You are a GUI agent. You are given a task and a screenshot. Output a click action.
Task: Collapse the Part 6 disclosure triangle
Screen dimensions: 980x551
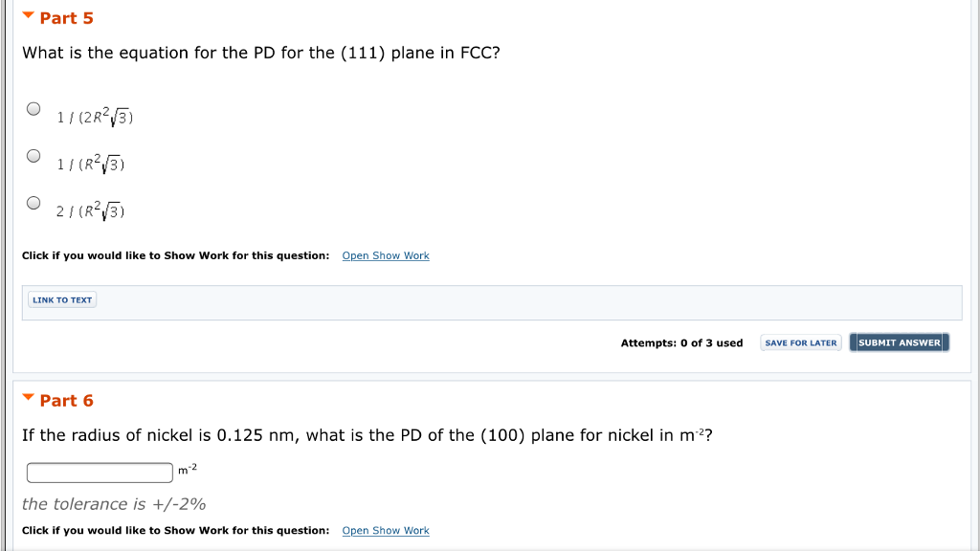point(28,398)
